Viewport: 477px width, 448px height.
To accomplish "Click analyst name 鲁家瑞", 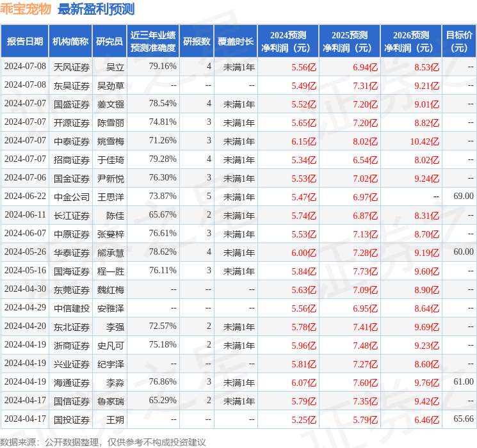I will (110, 401).
